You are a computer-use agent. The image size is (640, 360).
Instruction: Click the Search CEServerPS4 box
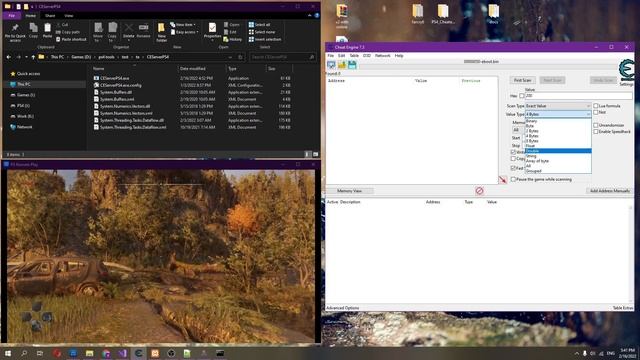coord(282,57)
